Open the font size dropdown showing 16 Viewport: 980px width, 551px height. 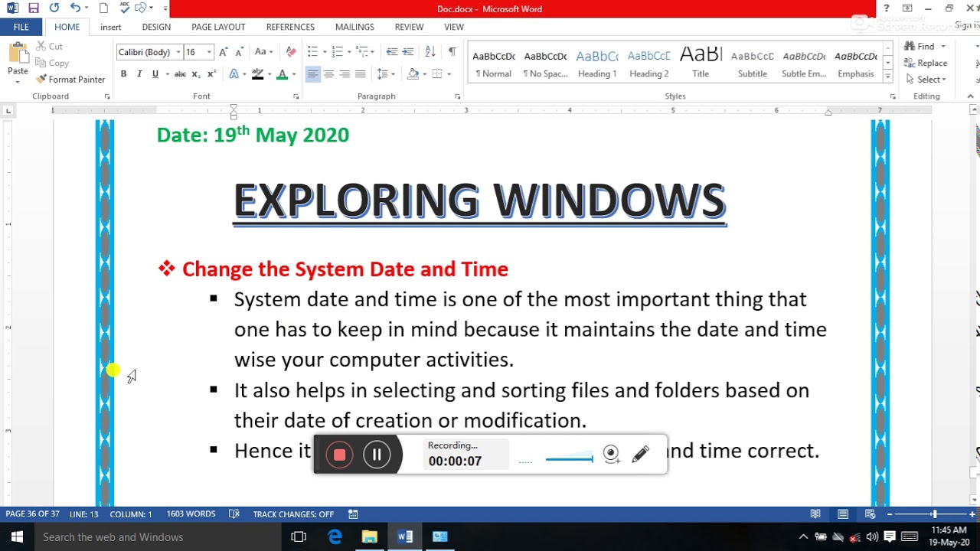pos(209,52)
